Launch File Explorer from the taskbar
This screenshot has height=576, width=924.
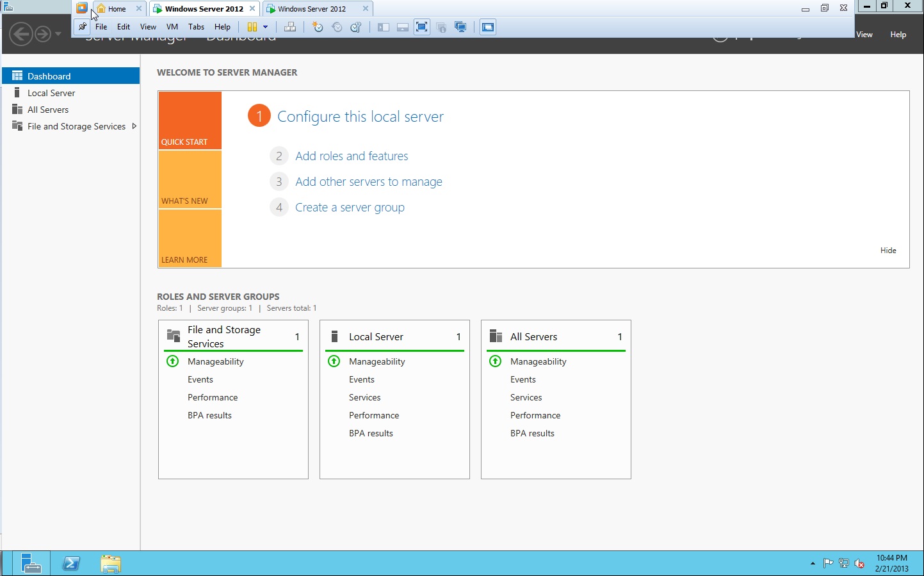pos(111,564)
